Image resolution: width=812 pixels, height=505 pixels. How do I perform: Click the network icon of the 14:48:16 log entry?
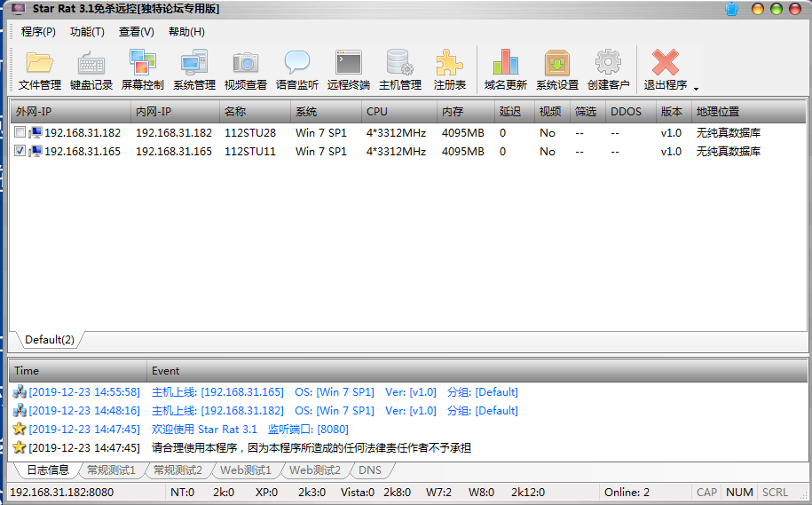[20, 411]
